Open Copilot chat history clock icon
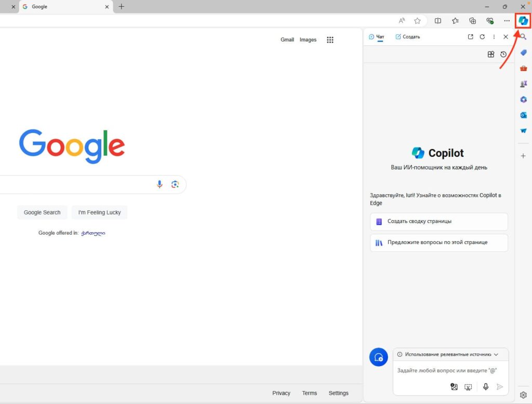 (503, 55)
